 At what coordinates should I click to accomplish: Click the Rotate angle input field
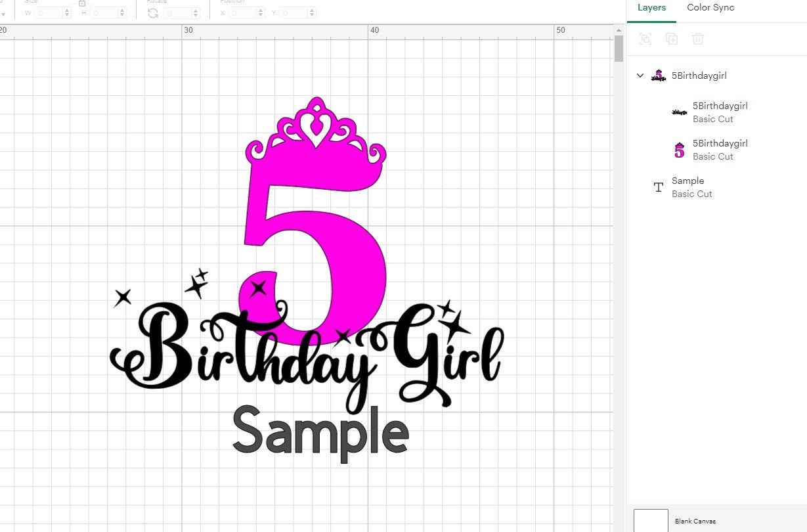tap(177, 12)
